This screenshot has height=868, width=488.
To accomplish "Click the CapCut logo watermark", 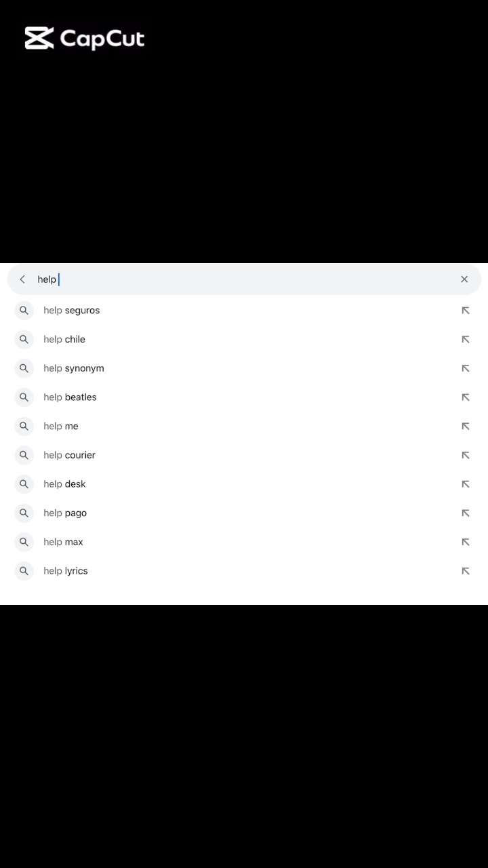I will (85, 39).
